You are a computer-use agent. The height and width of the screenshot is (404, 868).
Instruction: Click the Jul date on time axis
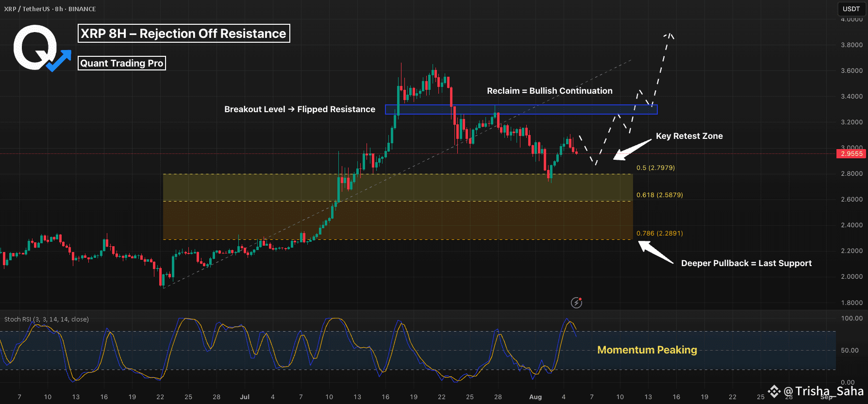tap(245, 397)
